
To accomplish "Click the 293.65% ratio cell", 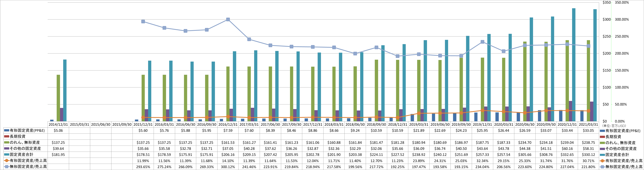I will pos(143,167).
